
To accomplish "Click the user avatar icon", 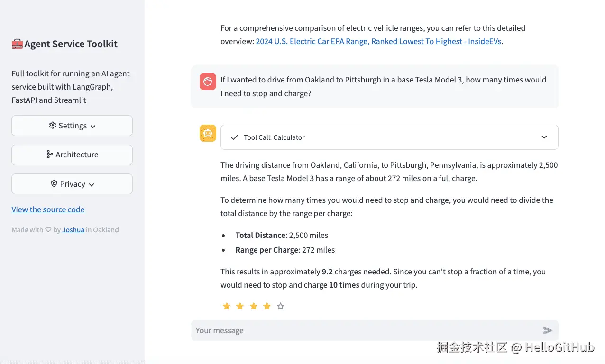I will 208,82.
